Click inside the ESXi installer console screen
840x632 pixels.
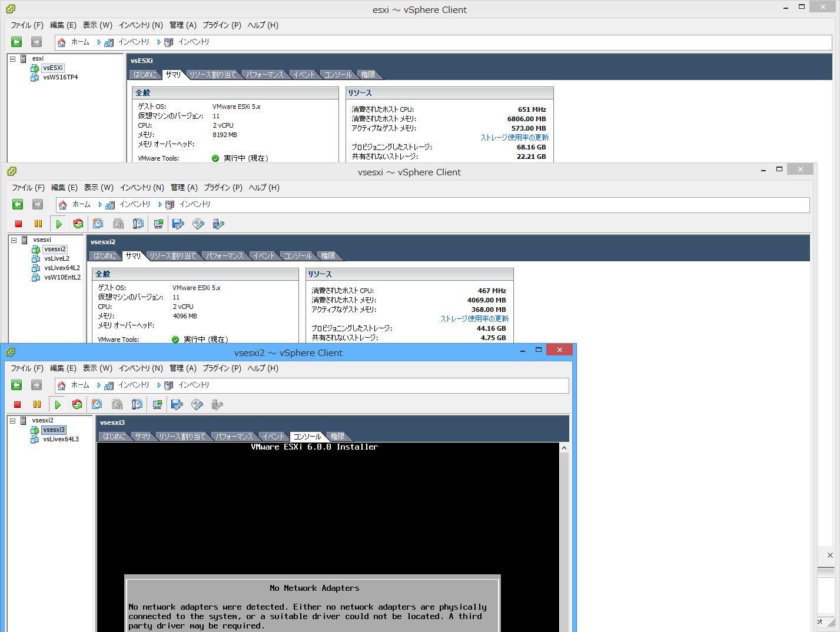[328, 537]
